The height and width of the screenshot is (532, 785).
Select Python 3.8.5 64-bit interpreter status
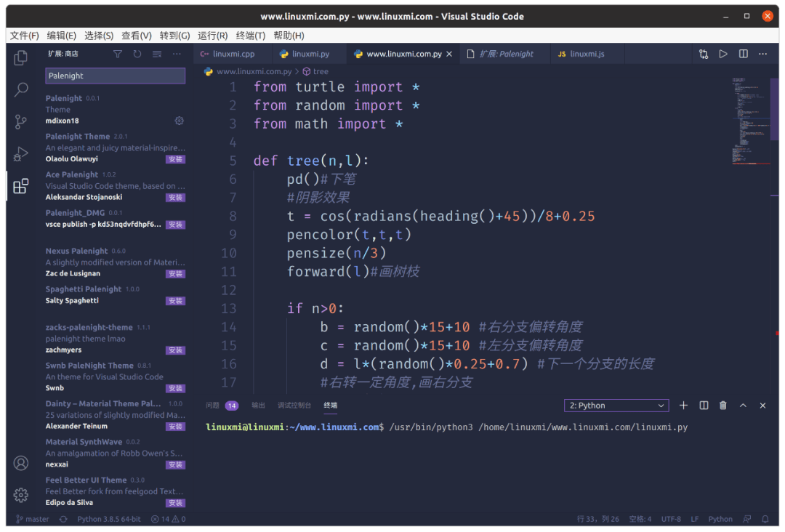click(x=108, y=519)
